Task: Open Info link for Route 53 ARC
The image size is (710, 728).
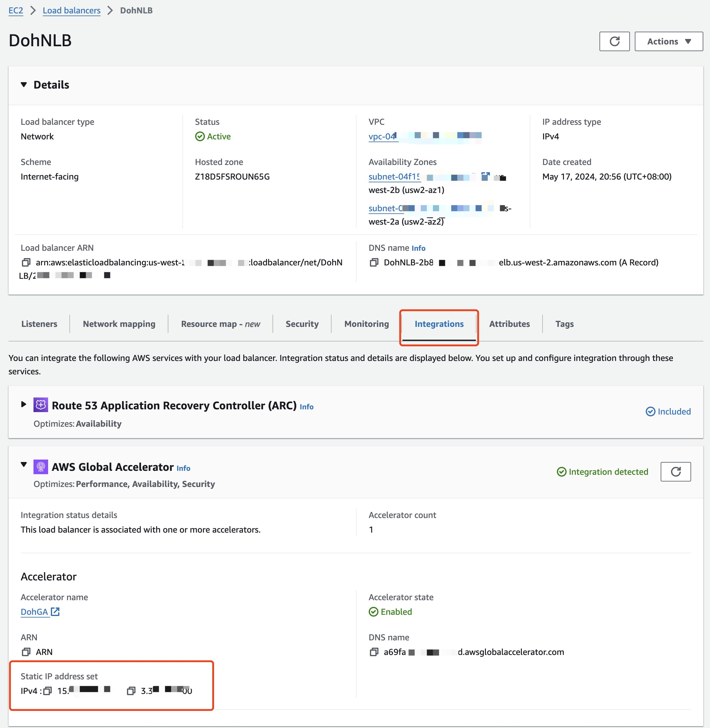Action: click(x=307, y=407)
